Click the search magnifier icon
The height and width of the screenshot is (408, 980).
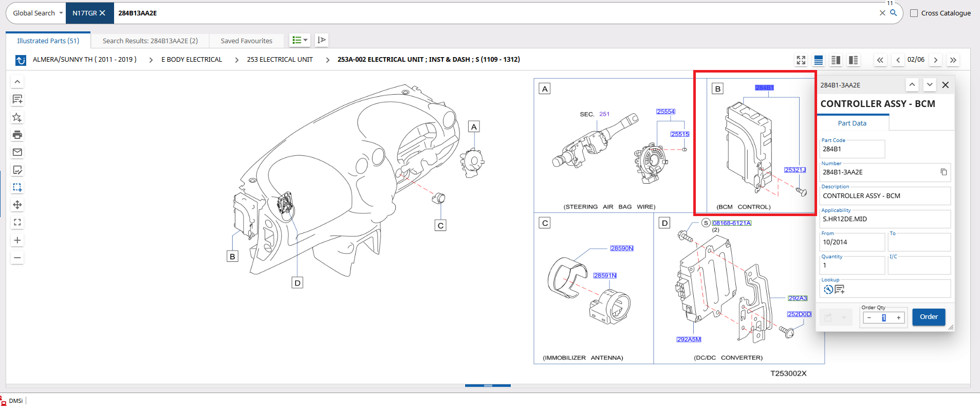coord(894,13)
